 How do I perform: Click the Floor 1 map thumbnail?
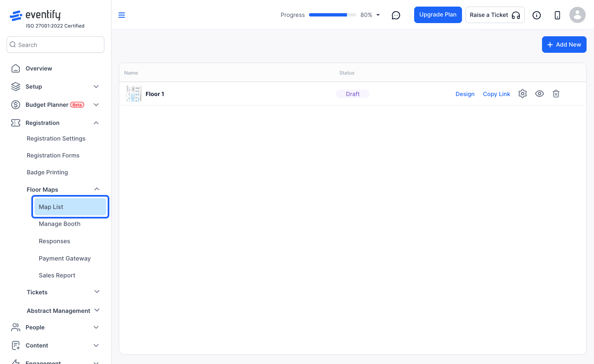134,94
